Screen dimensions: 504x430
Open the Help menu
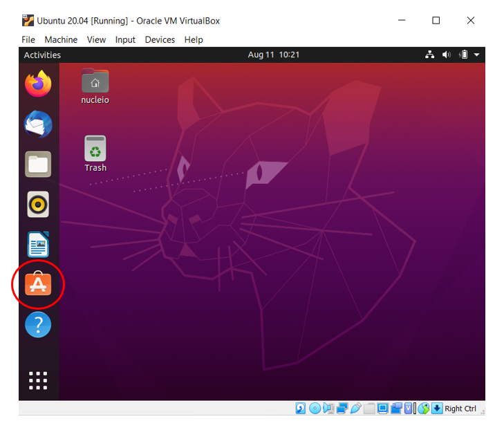click(194, 39)
